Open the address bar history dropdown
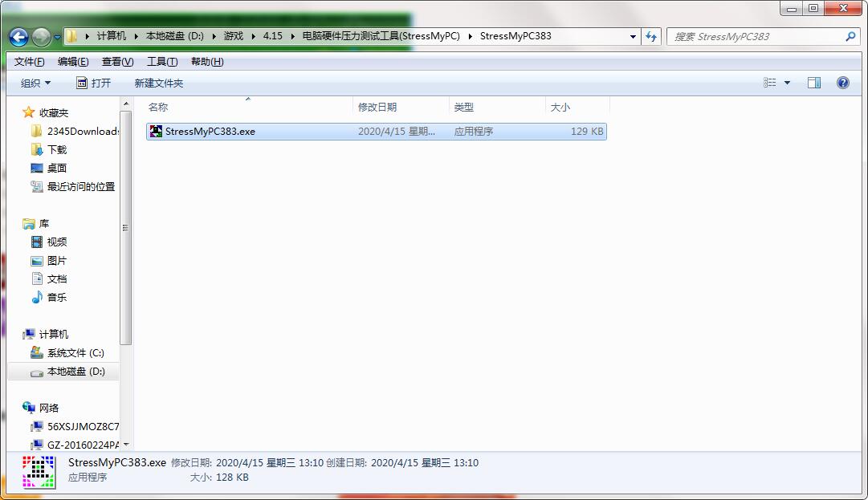The width and height of the screenshot is (868, 500). click(x=633, y=37)
